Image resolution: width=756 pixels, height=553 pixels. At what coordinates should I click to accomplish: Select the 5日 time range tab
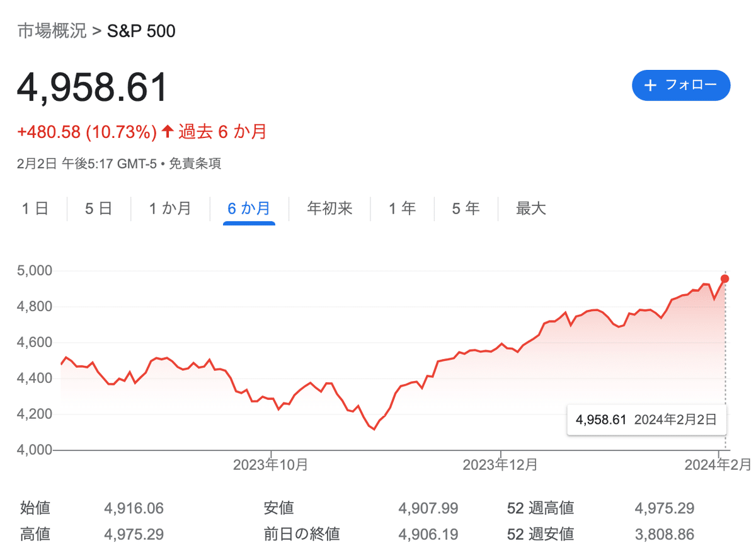click(x=98, y=208)
